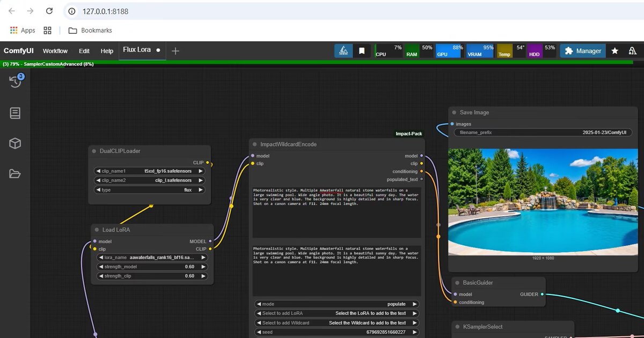Click the browser address bar URL

105,11
